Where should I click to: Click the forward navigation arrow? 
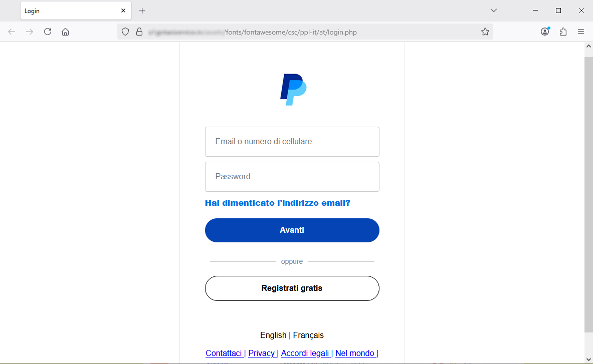(30, 32)
